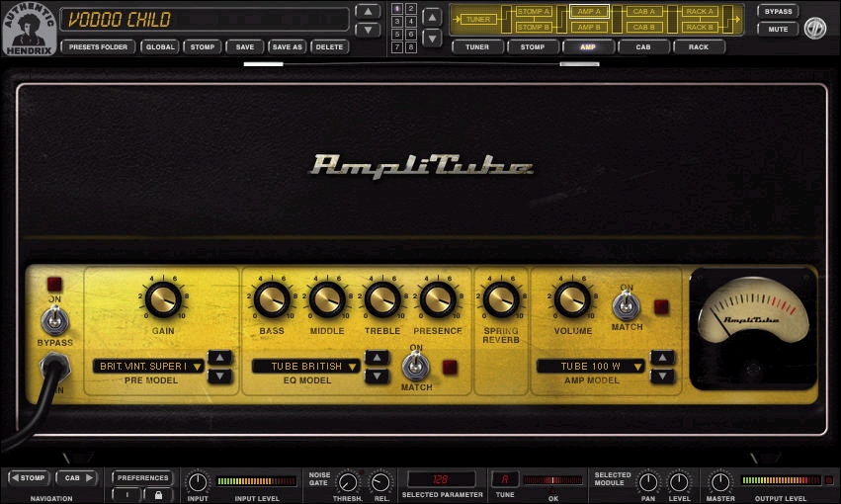
Task: Switch to the STOMP module tab
Action: point(533,47)
